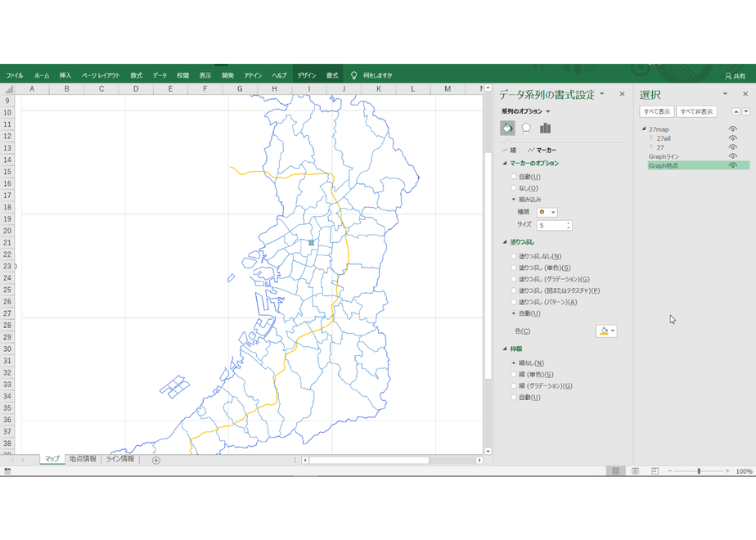
Task: Click the 100% zoom level text
Action: 744,471
